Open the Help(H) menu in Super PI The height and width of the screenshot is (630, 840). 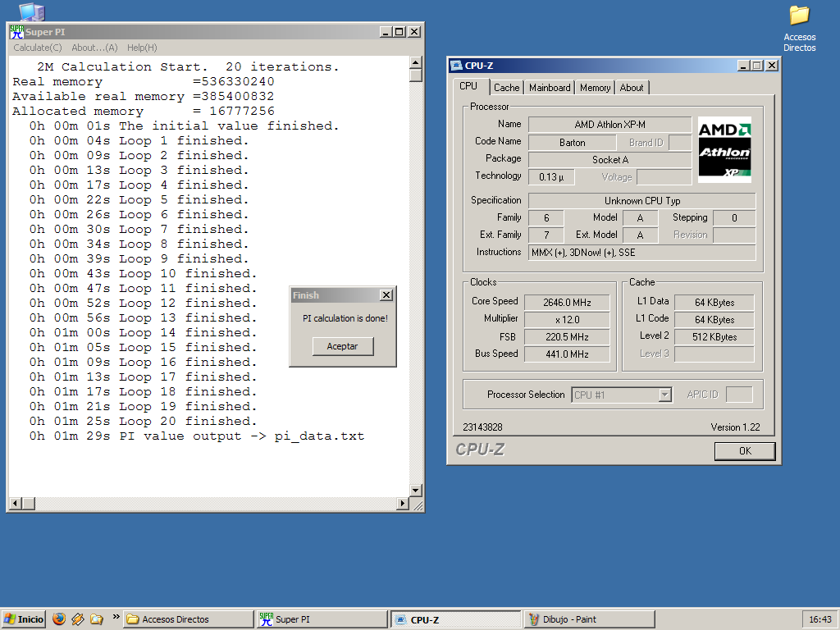(x=142, y=48)
